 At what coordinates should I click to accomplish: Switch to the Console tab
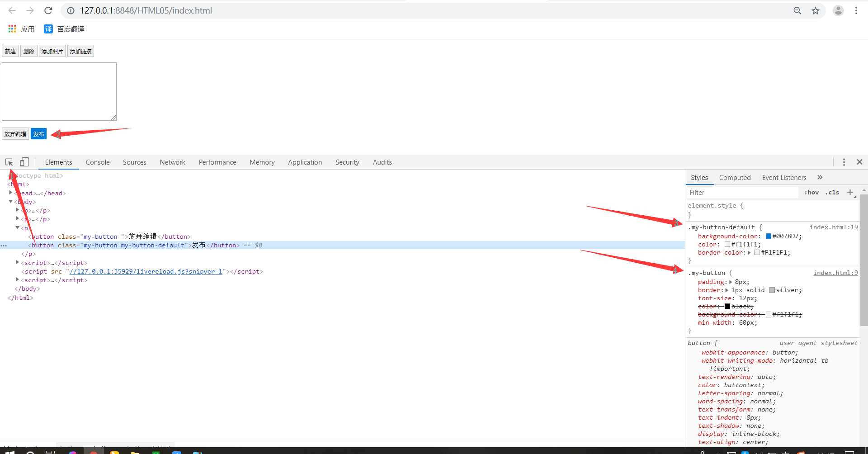[98, 162]
